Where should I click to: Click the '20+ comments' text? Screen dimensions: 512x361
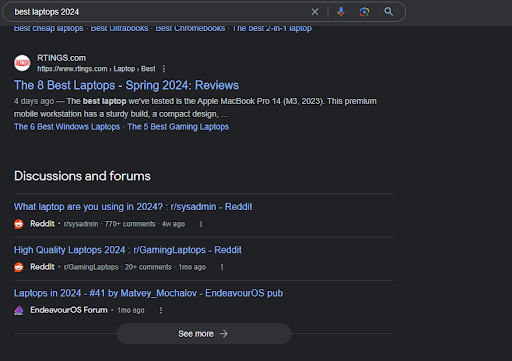(x=148, y=267)
